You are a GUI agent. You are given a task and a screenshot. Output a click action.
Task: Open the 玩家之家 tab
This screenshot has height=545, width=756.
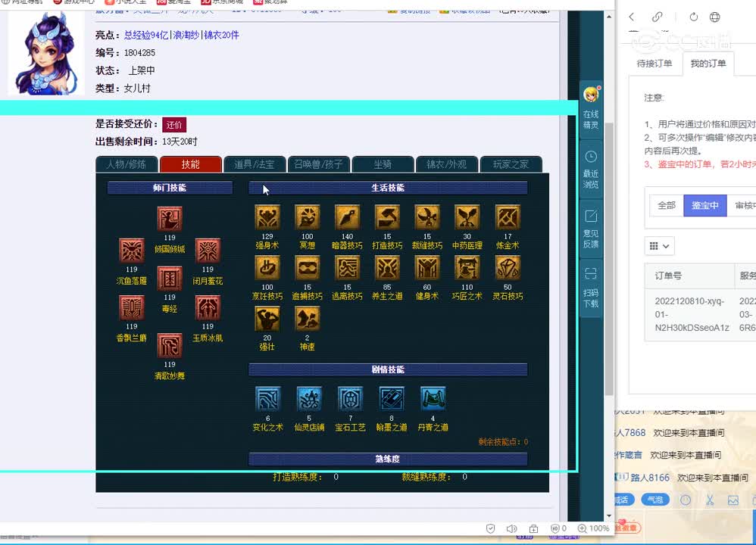511,164
